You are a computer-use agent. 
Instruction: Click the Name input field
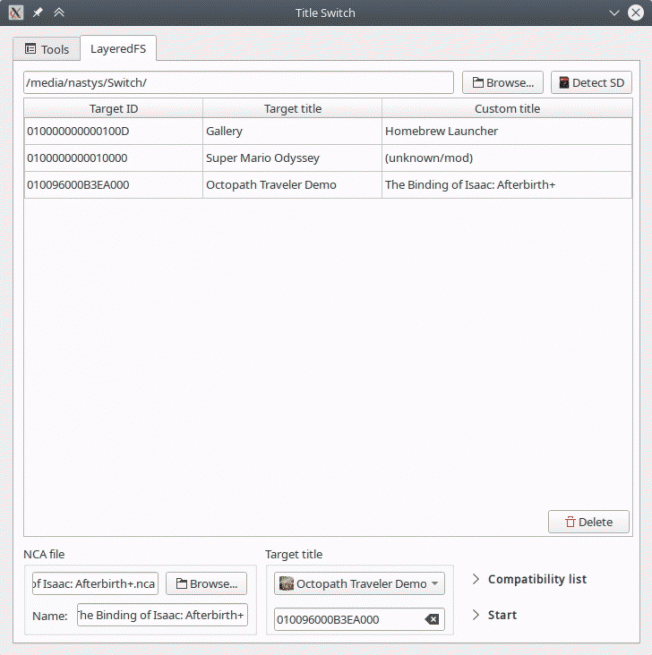[162, 616]
